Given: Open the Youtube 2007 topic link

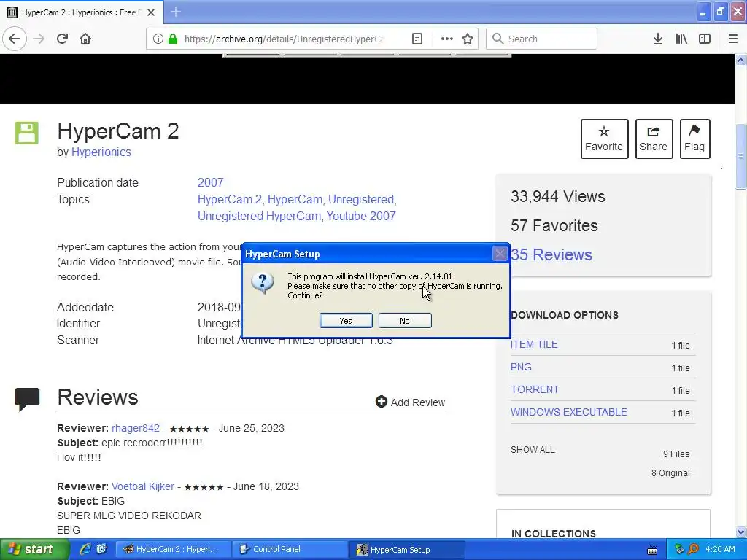Looking at the screenshot, I should point(361,216).
